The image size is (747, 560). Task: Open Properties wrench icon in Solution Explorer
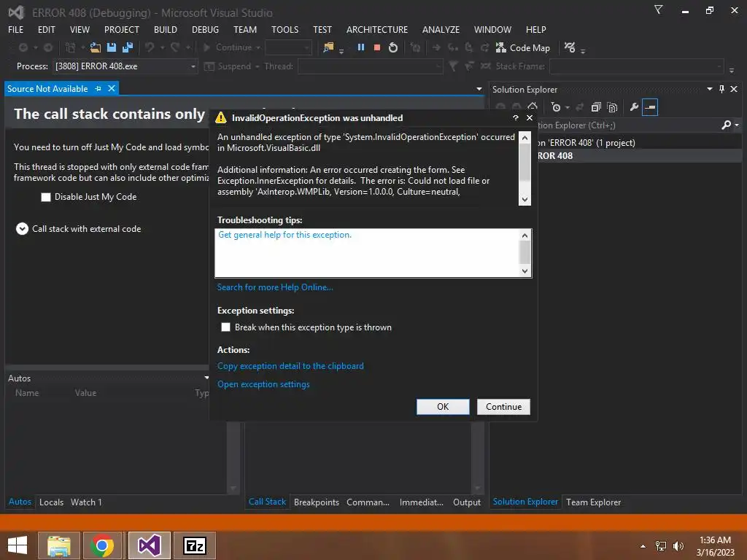[634, 107]
